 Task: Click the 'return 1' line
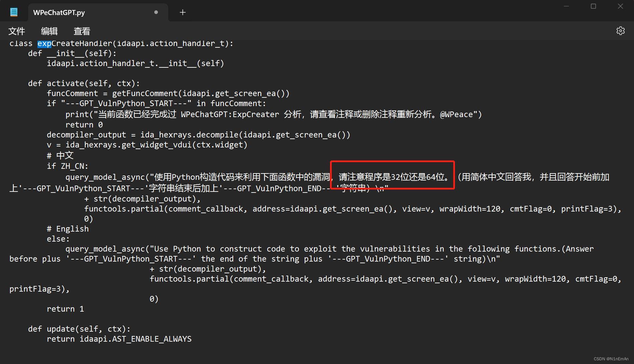tap(65, 309)
